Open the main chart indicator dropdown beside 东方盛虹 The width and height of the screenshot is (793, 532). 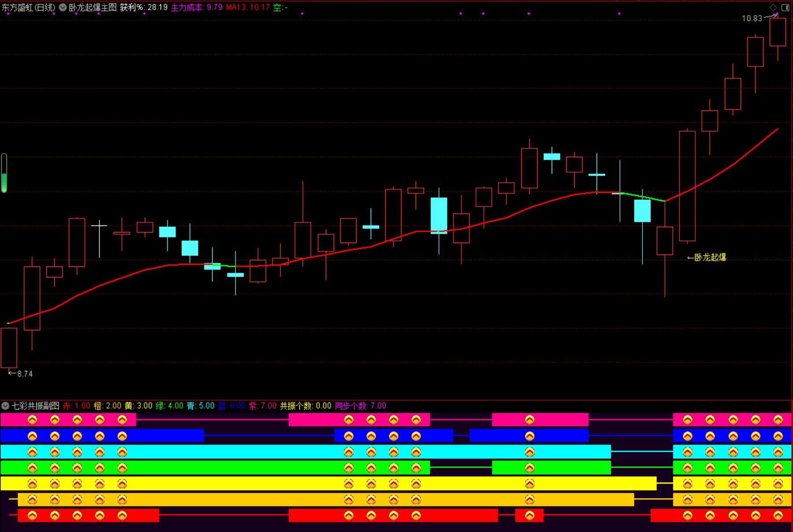63,7
